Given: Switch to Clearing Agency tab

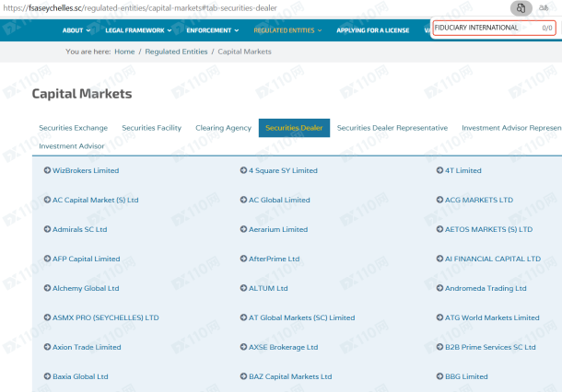Looking at the screenshot, I should pyautogui.click(x=223, y=128).
